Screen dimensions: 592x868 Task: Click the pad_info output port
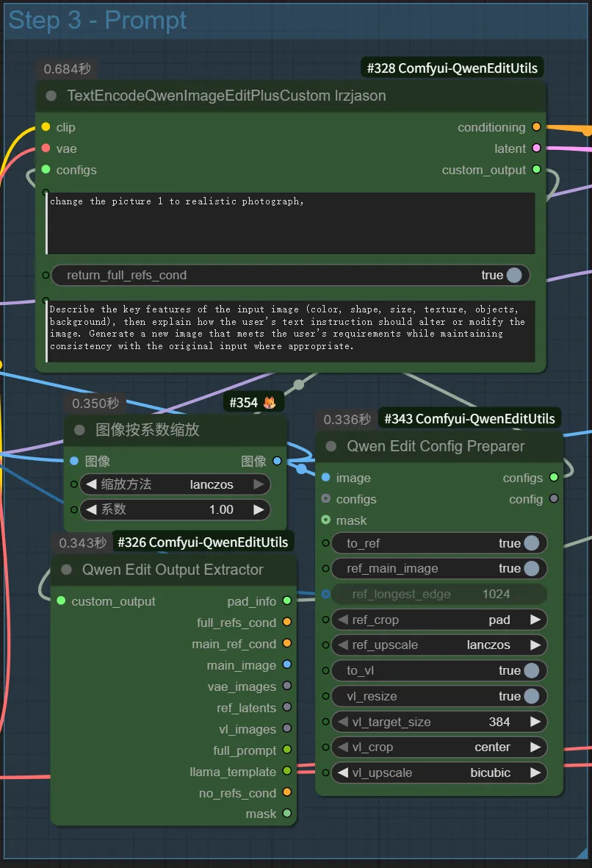286,601
